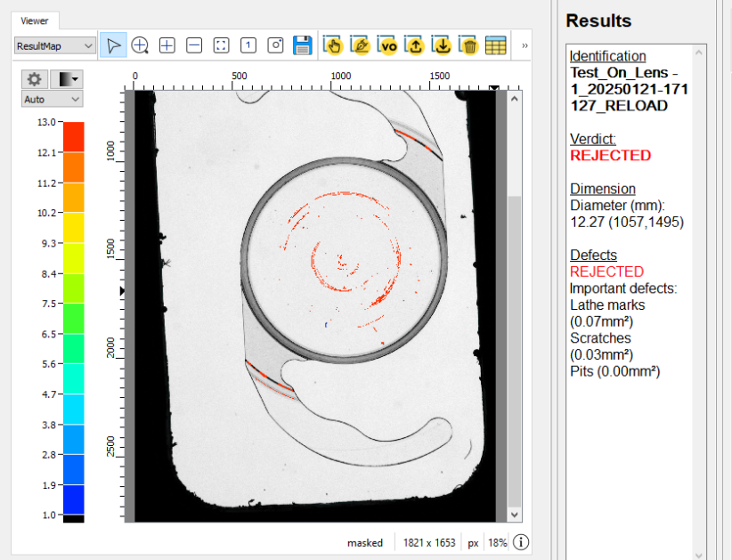Set zoom to 1:1 scale
Screen dimensions: 732x560
point(248,45)
